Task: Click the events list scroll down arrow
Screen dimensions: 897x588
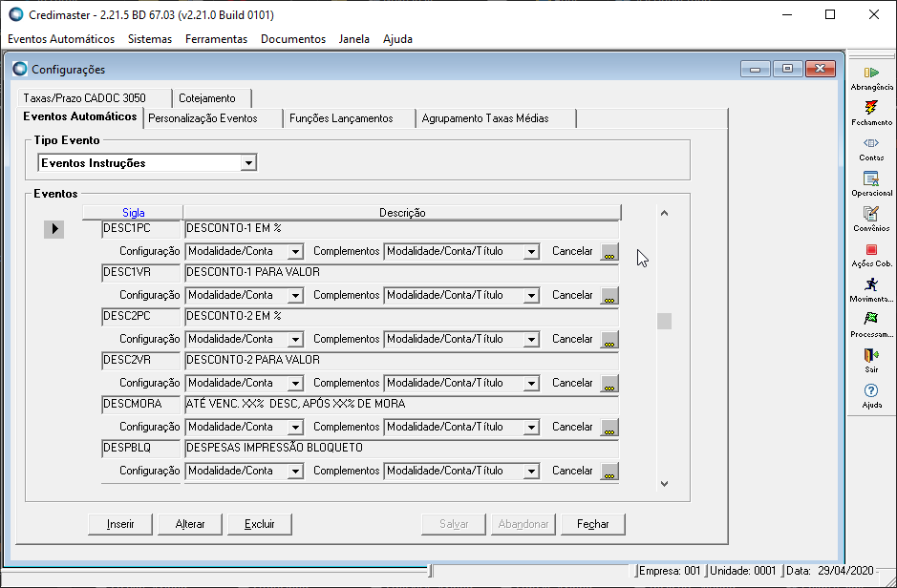Action: tap(664, 483)
